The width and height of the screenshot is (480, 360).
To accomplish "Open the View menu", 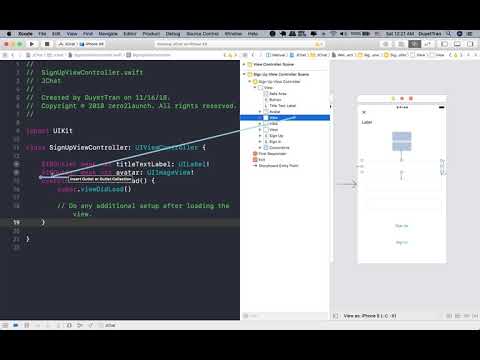I will 72,34.
